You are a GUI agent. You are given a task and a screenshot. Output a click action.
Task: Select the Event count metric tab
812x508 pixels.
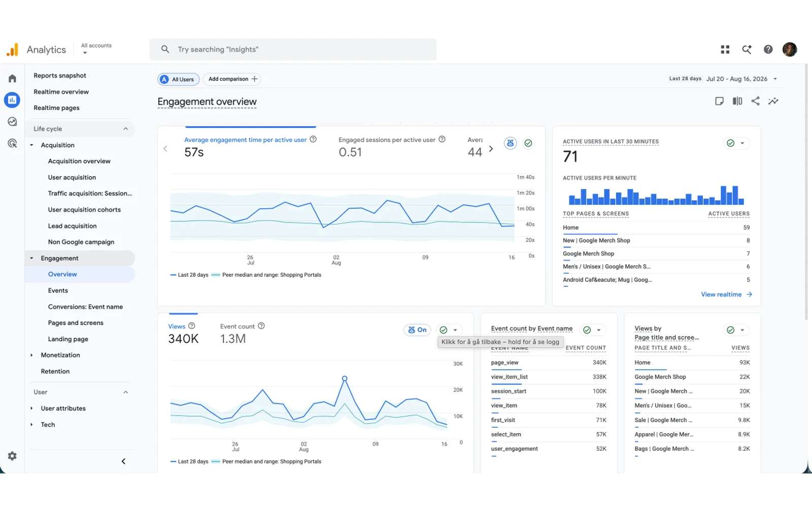pyautogui.click(x=243, y=334)
